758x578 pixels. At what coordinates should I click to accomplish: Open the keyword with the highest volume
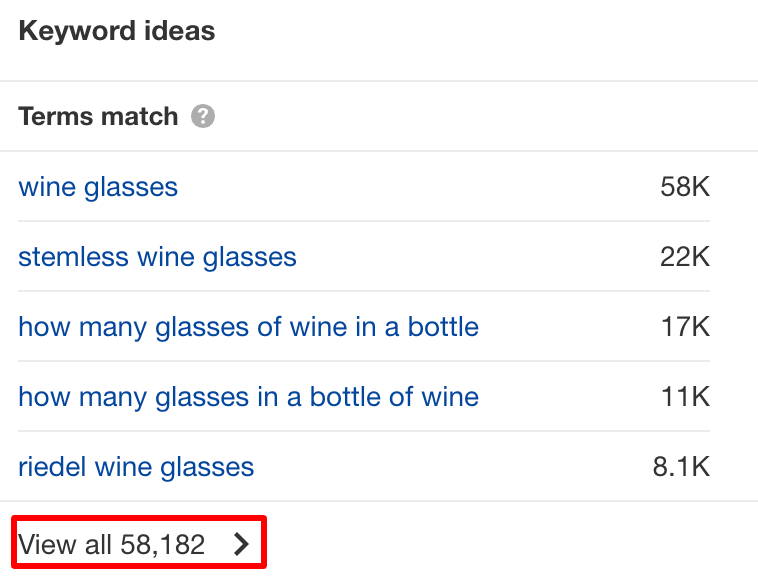[98, 187]
